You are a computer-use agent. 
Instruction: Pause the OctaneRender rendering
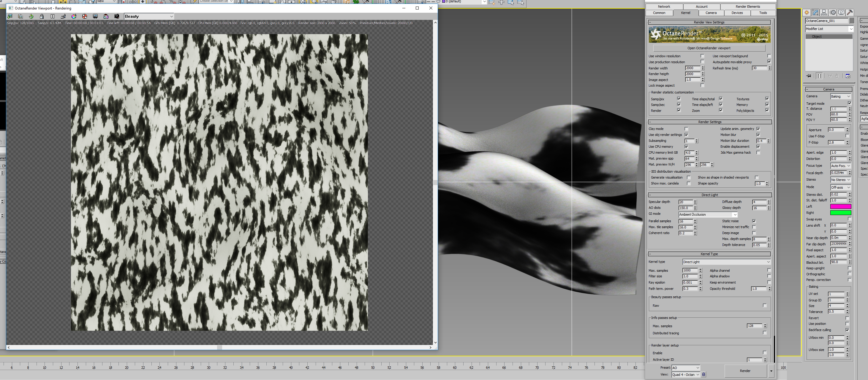pyautogui.click(x=53, y=16)
